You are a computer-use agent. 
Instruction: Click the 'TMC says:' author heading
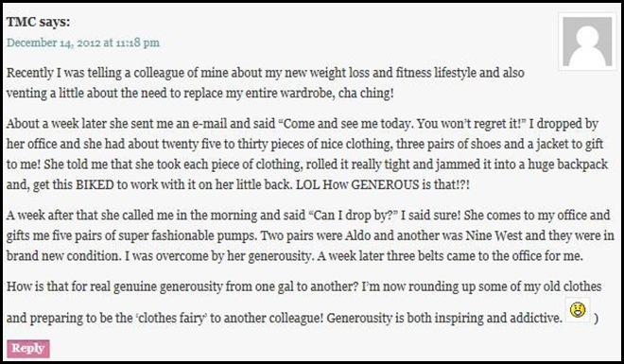(38, 22)
